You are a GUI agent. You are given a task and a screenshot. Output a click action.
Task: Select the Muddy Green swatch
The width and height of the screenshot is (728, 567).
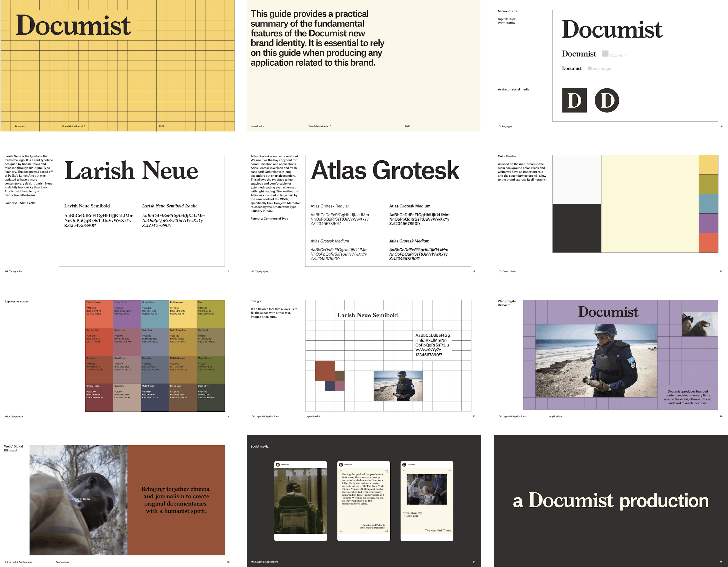click(x=211, y=370)
